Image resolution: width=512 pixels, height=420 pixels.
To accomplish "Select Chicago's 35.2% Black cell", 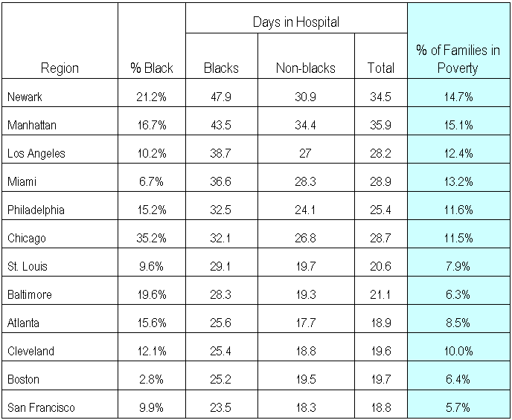I will (151, 238).
